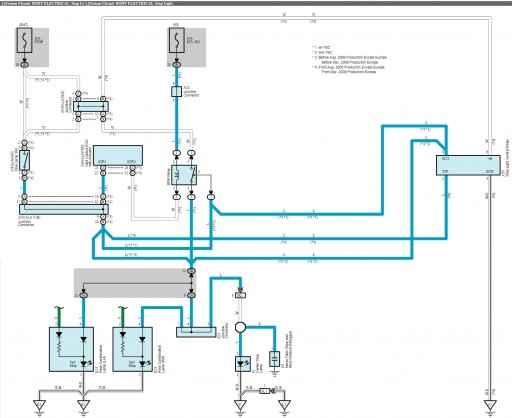
Task: Click the first System Circuit title link
Action: [43, 3]
